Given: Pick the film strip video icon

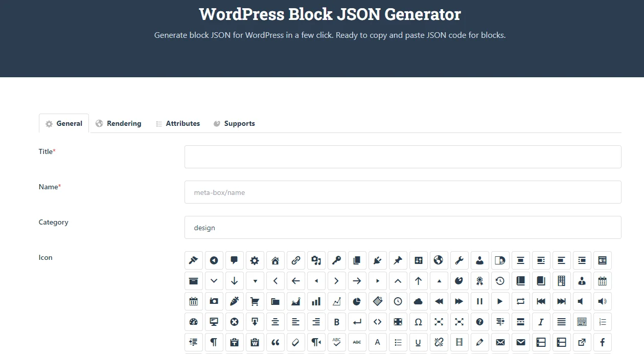Looking at the screenshot, I should click(x=459, y=342).
